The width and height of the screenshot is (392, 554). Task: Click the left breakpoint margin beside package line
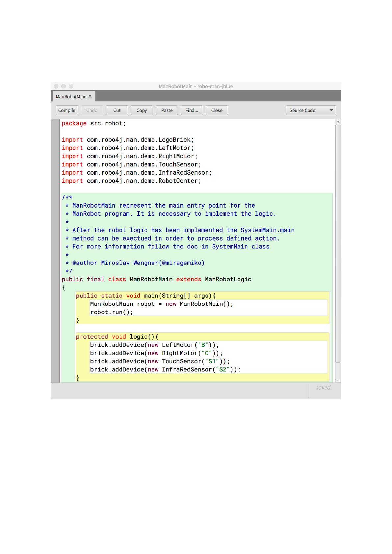pyautogui.click(x=55, y=124)
